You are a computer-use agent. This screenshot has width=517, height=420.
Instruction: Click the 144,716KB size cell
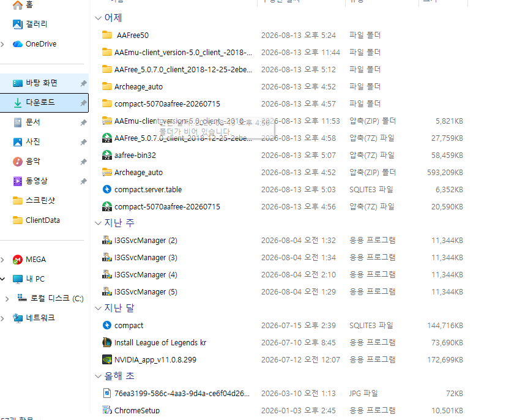click(x=445, y=325)
